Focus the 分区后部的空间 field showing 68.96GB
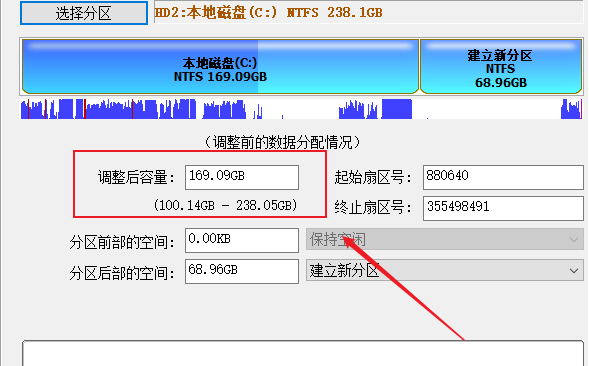The image size is (589, 366). [x=242, y=271]
